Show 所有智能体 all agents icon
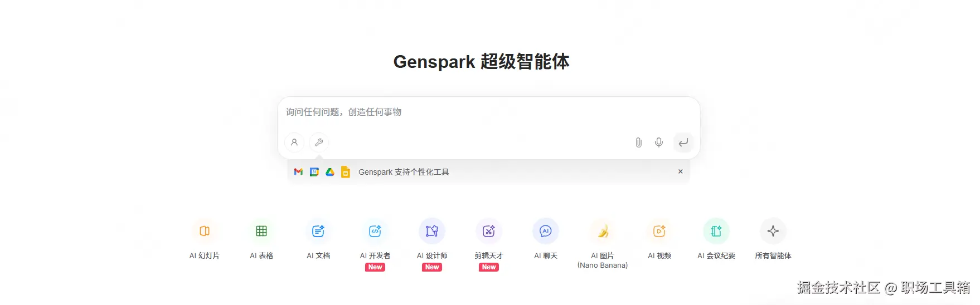The height and width of the screenshot is (305, 980). pos(773,231)
